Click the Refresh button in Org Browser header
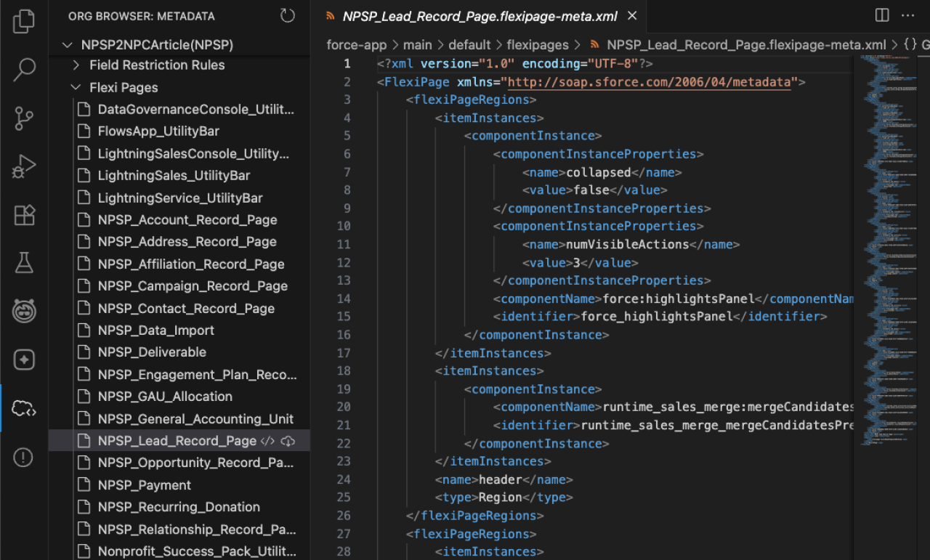 click(x=287, y=15)
